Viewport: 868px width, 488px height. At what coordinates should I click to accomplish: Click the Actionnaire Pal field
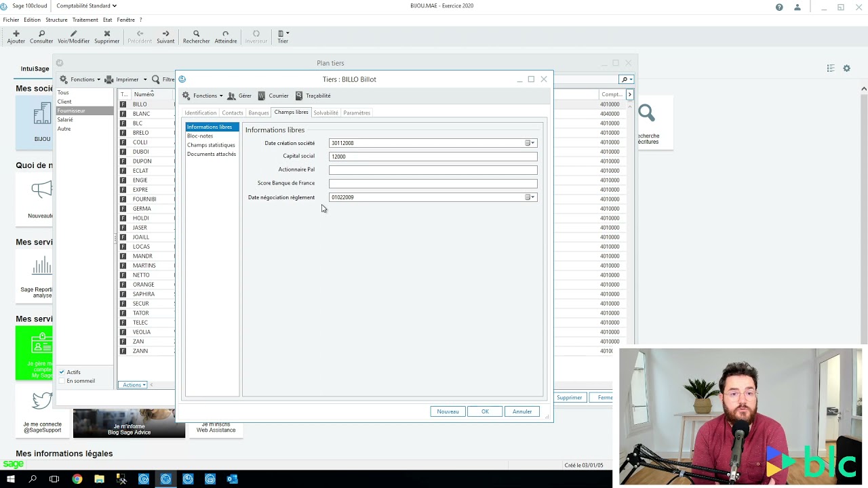coord(433,170)
